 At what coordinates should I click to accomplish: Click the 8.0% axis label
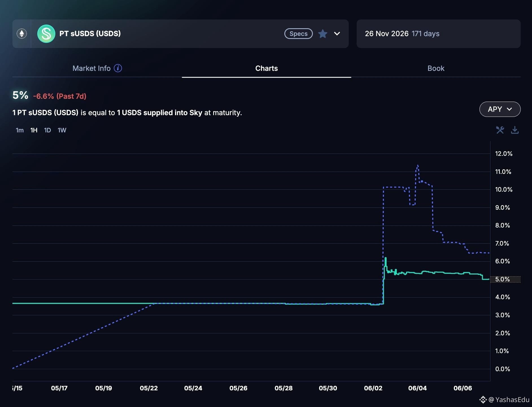point(503,225)
